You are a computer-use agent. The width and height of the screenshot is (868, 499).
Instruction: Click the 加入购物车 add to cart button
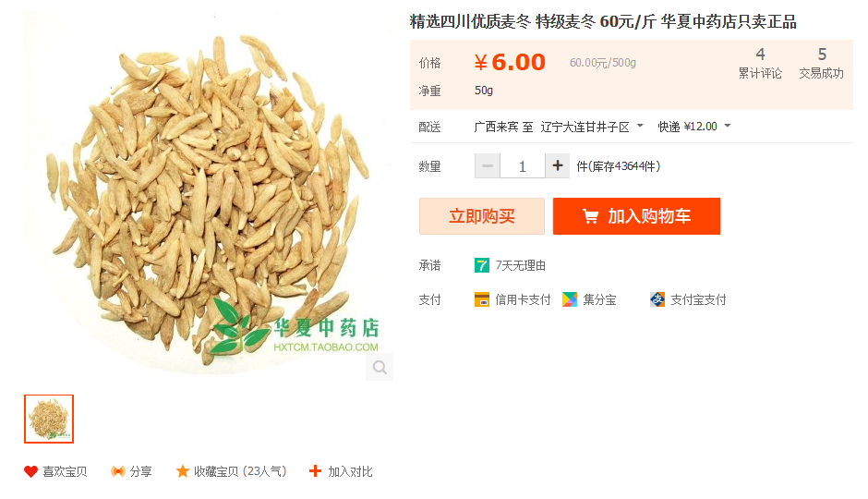click(636, 216)
